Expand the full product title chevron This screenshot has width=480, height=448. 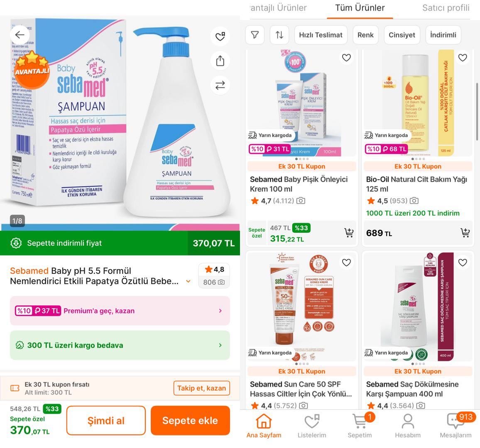click(188, 281)
